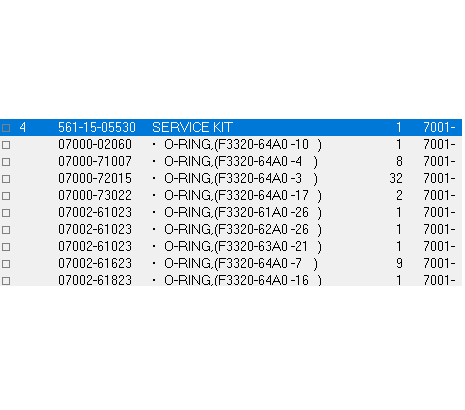Click item number 4 in highlighted row
Viewport: 465px width, 410px height.
[x=22, y=127]
